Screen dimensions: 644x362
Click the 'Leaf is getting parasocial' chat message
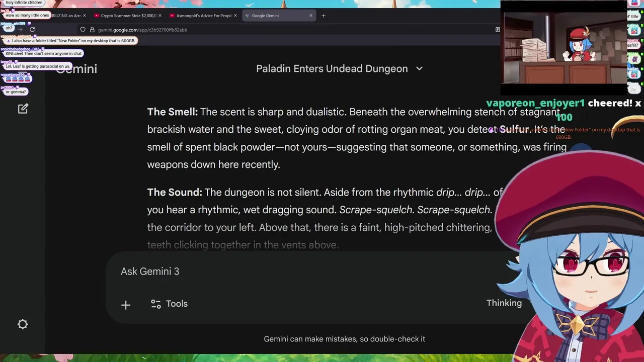[x=37, y=66]
